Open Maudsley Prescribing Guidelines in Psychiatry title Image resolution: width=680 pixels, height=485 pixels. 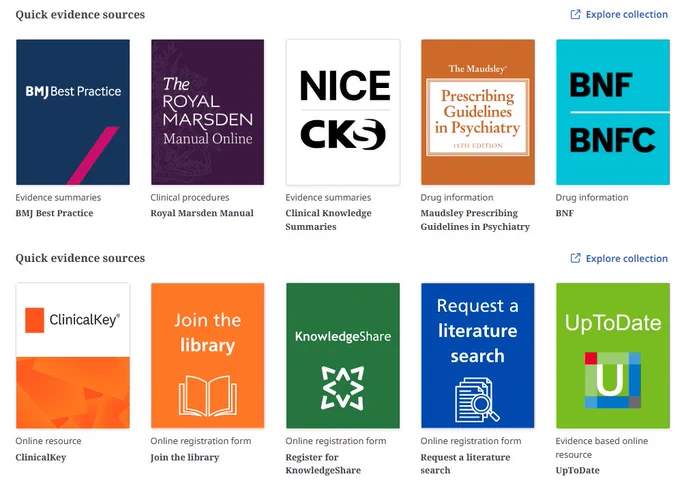click(x=475, y=220)
